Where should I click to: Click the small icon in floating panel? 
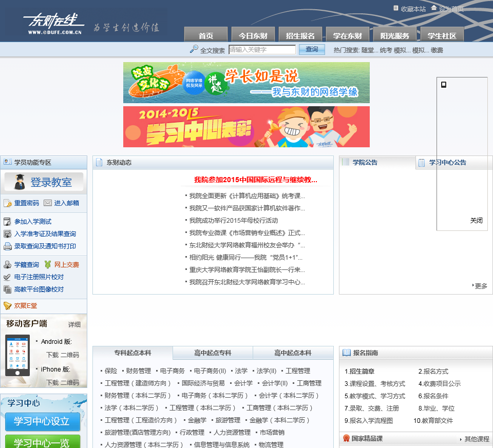(444, 85)
